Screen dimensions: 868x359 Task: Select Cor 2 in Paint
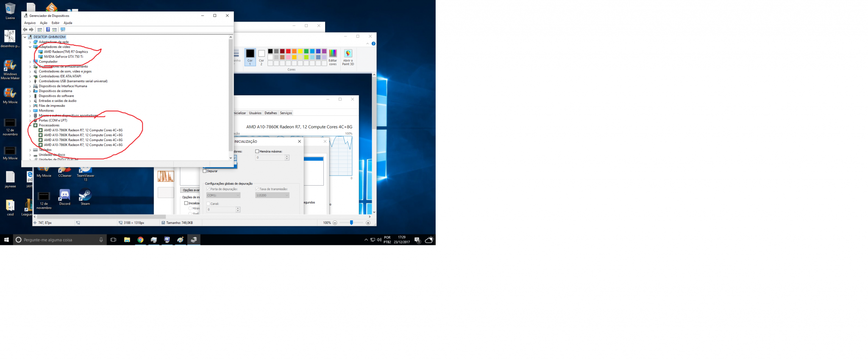click(x=262, y=57)
